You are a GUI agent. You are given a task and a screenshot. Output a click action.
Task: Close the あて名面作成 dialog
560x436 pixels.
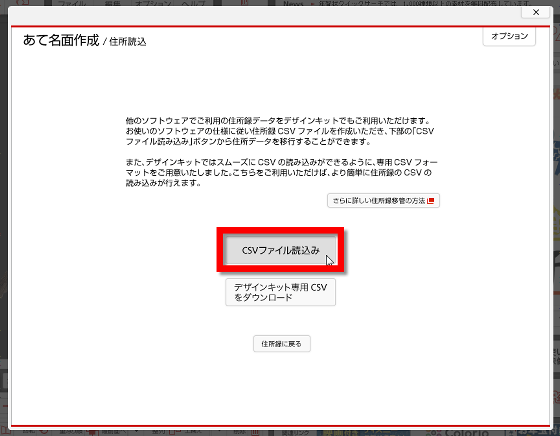coord(536,12)
